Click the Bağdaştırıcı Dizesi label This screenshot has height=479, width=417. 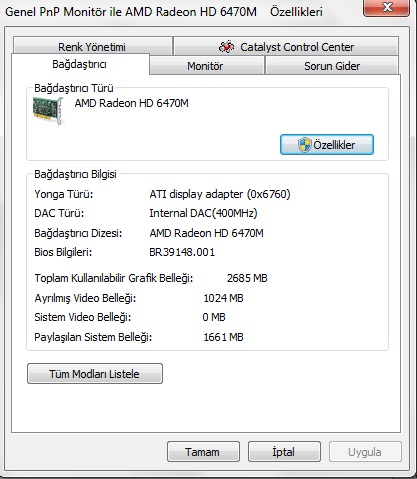click(78, 233)
